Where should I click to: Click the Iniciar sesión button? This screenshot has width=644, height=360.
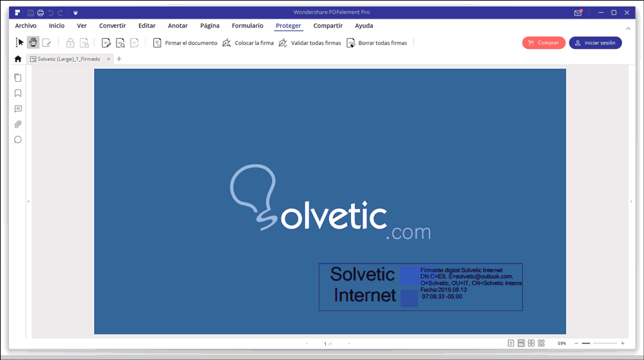tap(595, 43)
